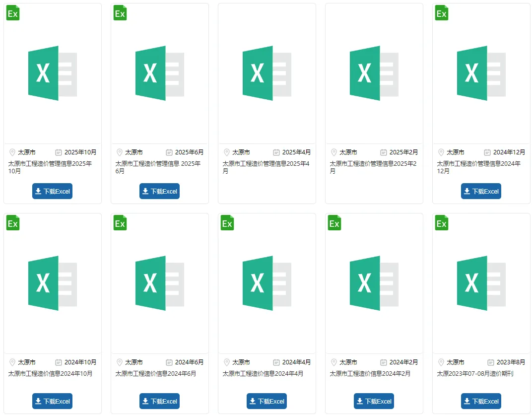532x415 pixels.
Task: Open the Excel thumbnail for 2025年6月
Action: pos(160,73)
